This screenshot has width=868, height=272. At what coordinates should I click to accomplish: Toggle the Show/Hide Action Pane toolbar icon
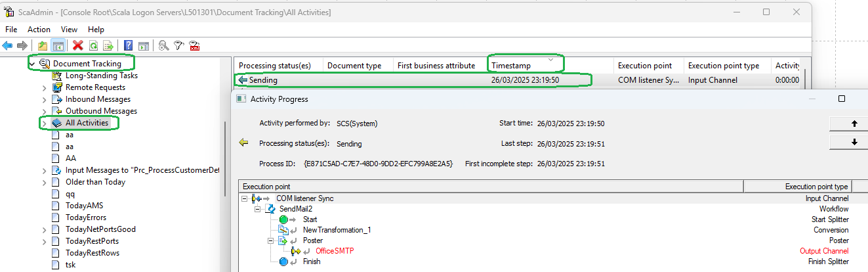pyautogui.click(x=143, y=45)
